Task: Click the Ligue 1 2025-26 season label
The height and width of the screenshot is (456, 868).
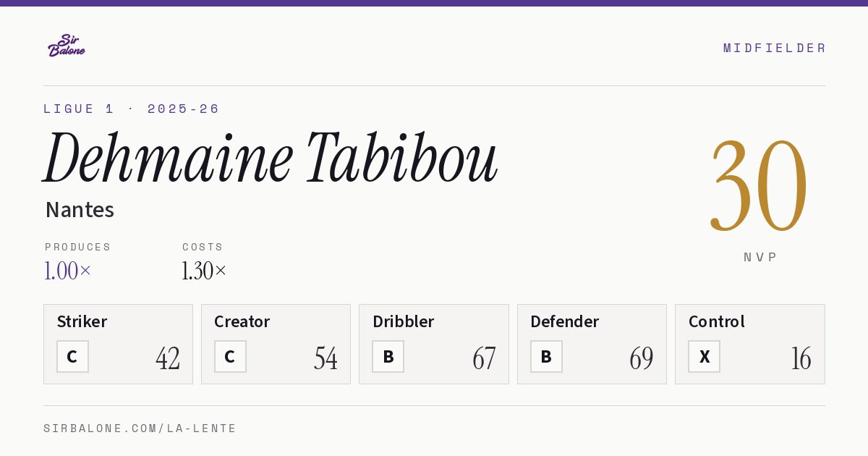Action: 131,109
